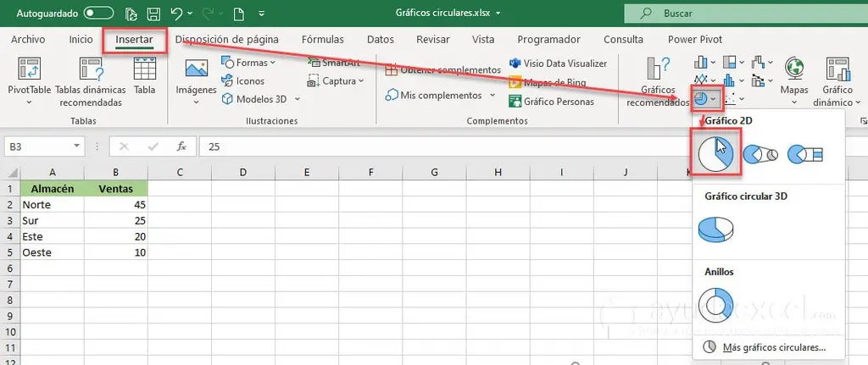
Task: Choose the pie of pie chart
Action: click(760, 154)
